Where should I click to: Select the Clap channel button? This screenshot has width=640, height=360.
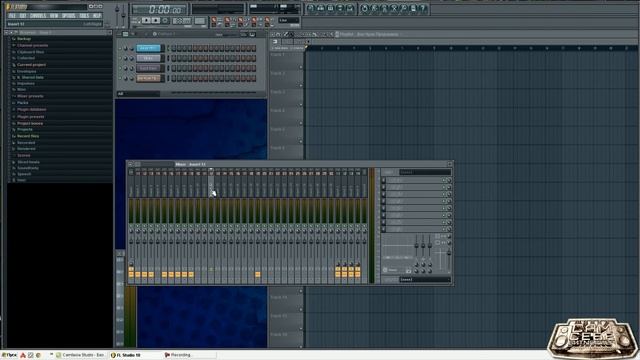coord(148,58)
